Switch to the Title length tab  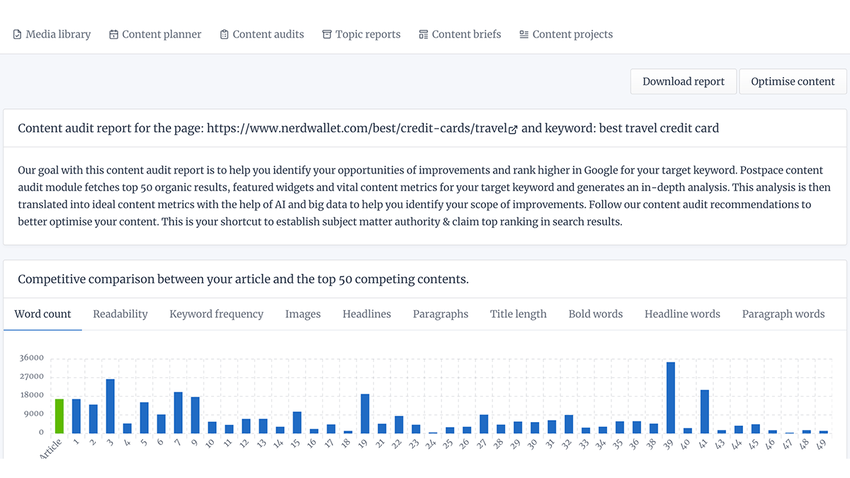coord(518,314)
